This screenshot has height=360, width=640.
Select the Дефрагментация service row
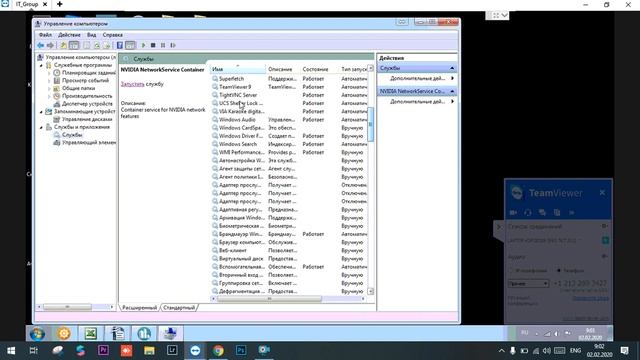click(x=289, y=291)
